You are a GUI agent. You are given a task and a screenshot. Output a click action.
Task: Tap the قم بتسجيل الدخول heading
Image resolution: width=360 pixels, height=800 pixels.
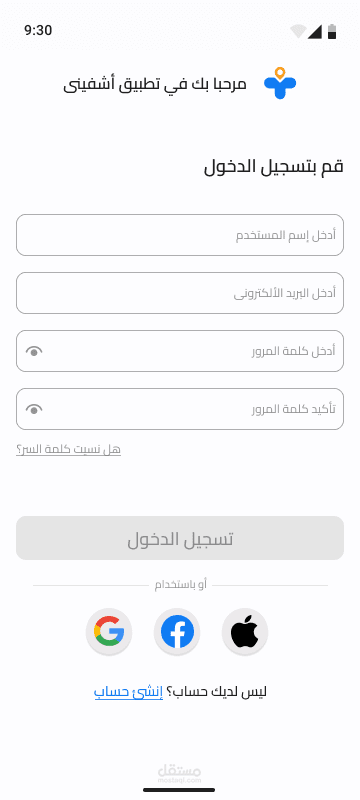click(274, 167)
